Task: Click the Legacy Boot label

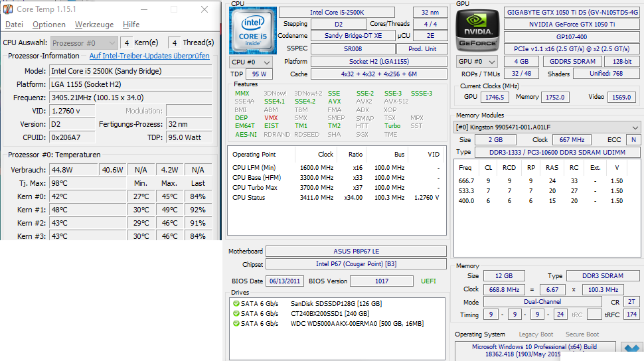Action: (x=536, y=334)
